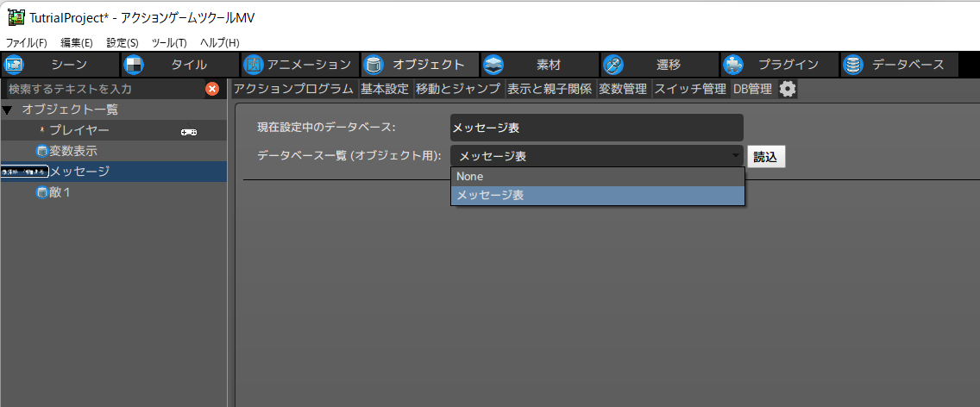Click the Material (素材) layers icon
This screenshot has height=407, width=980.
(493, 65)
